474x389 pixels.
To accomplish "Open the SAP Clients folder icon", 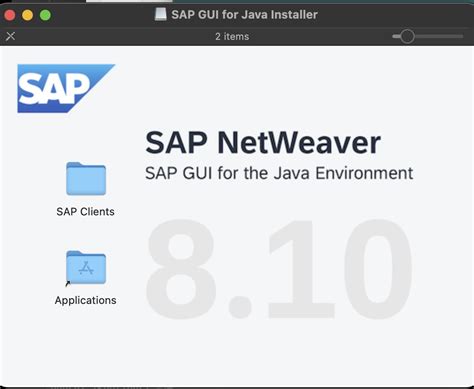I will point(86,179).
